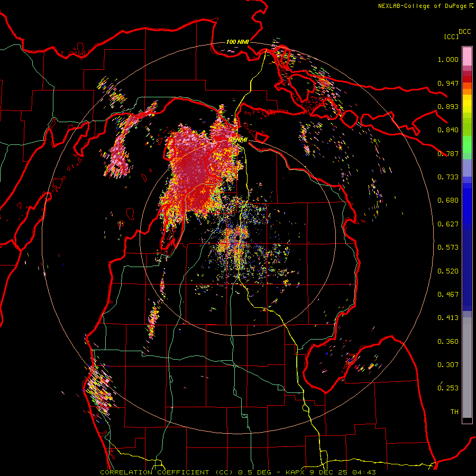476x476 pixels.
Task: Click the 50 NMI range ring label
Action: (x=237, y=140)
